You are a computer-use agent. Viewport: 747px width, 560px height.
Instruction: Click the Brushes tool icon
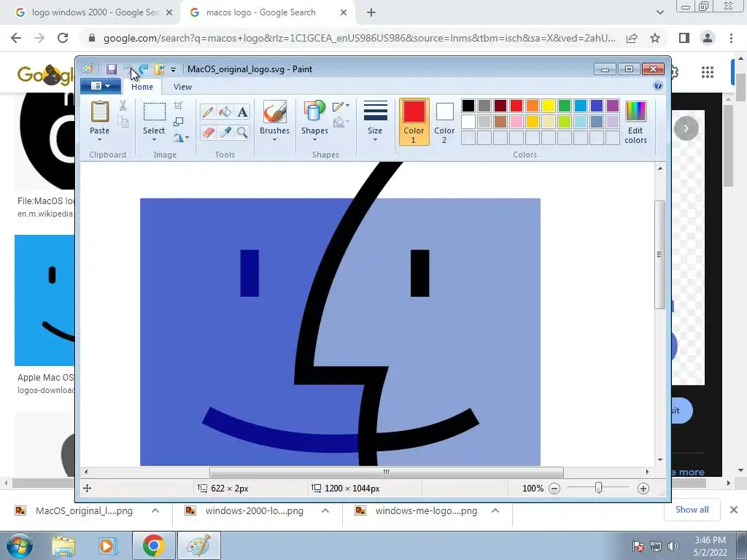pos(274,112)
